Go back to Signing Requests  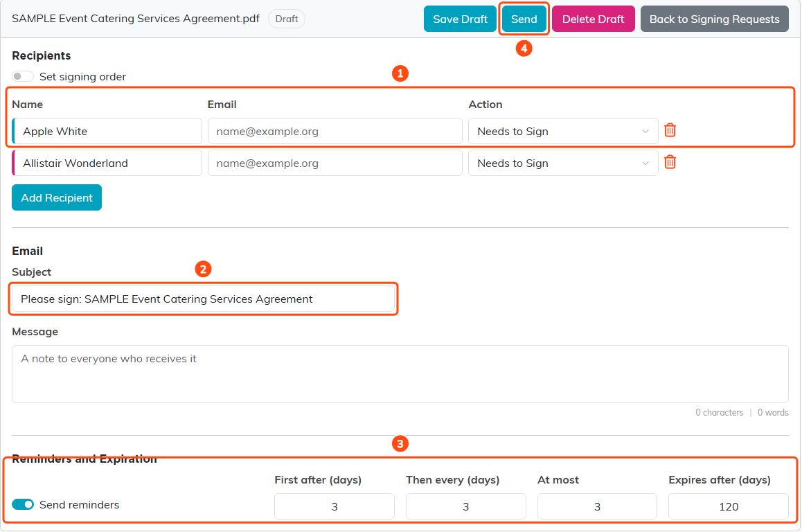pos(715,19)
